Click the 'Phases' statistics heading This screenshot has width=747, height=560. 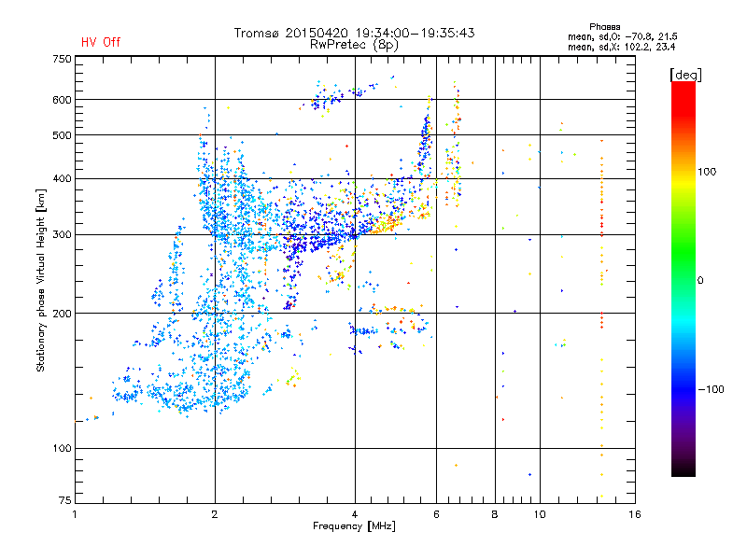[x=604, y=27]
